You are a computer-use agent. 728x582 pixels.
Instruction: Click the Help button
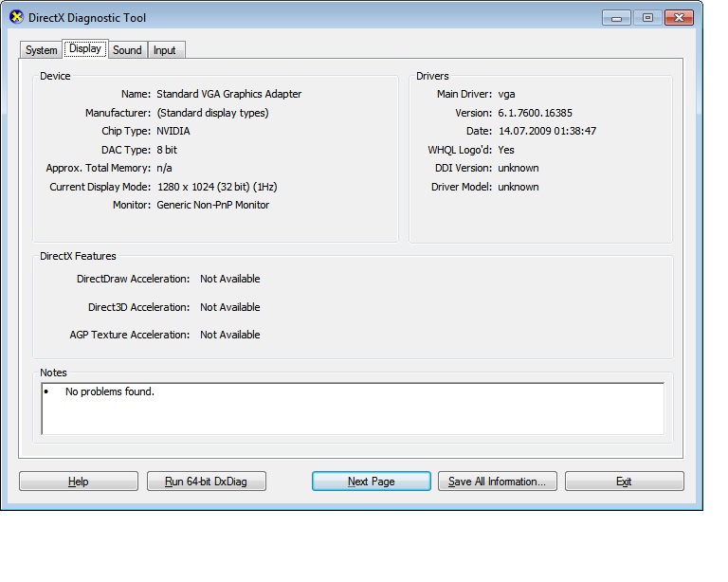(x=79, y=482)
